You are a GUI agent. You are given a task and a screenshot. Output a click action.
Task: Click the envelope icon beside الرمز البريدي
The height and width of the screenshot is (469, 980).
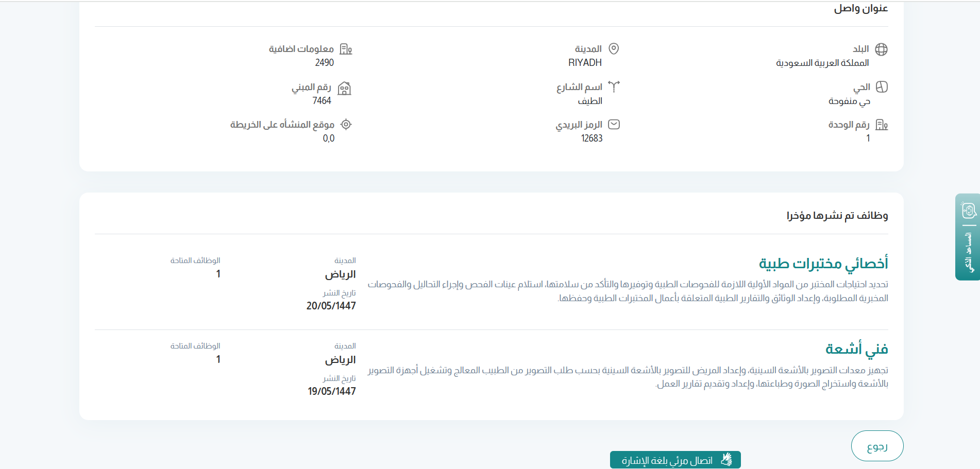point(614,125)
